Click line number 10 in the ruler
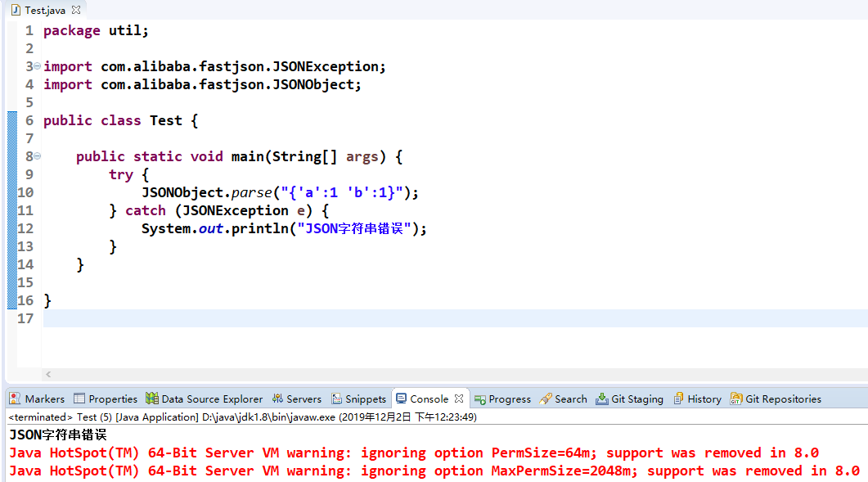This screenshot has height=482, width=868. pos(25,191)
